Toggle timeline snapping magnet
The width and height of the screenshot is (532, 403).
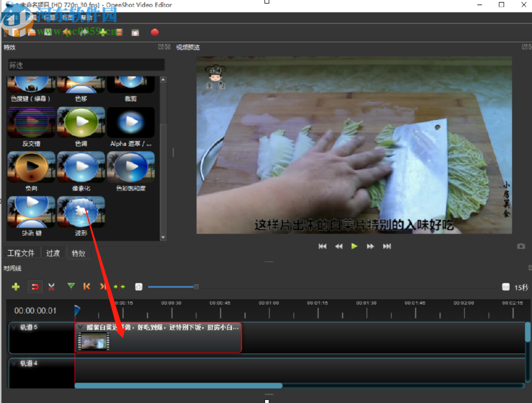tap(35, 287)
